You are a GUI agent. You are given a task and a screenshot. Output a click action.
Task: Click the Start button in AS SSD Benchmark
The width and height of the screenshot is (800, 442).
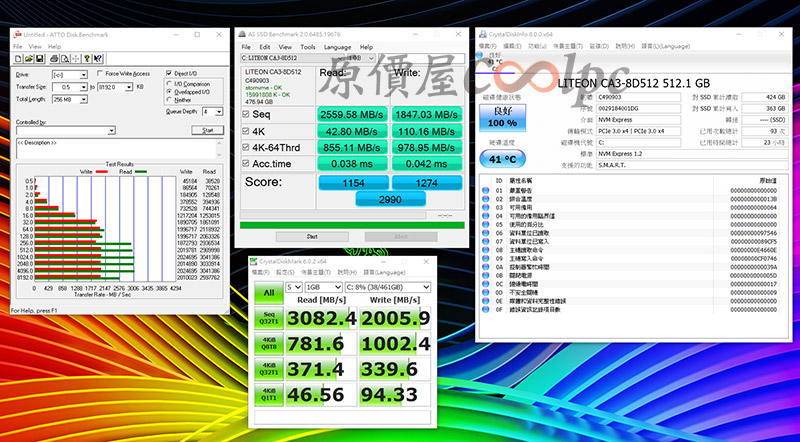[x=312, y=237]
